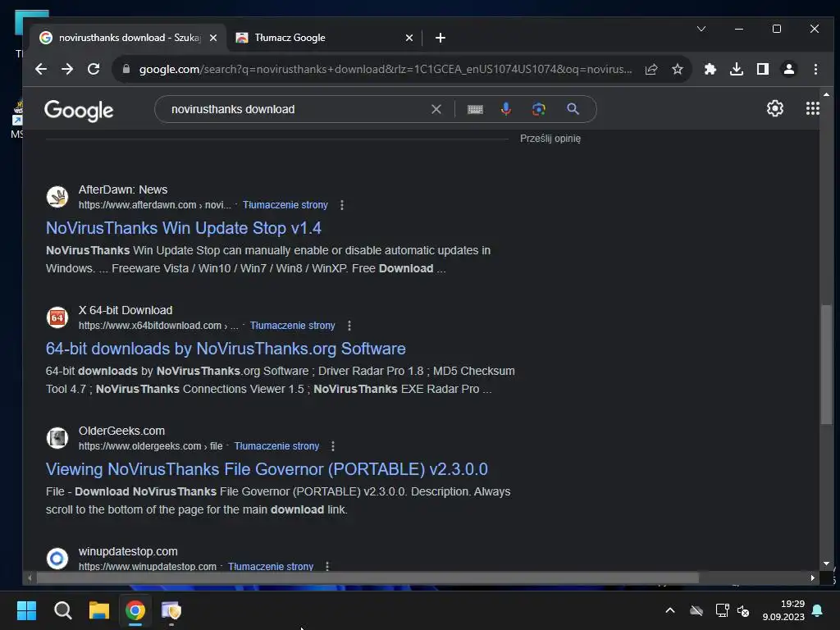The height and width of the screenshot is (630, 840).
Task: Translate AfterDawn page via Tłumaczenie strony
Action: click(285, 205)
